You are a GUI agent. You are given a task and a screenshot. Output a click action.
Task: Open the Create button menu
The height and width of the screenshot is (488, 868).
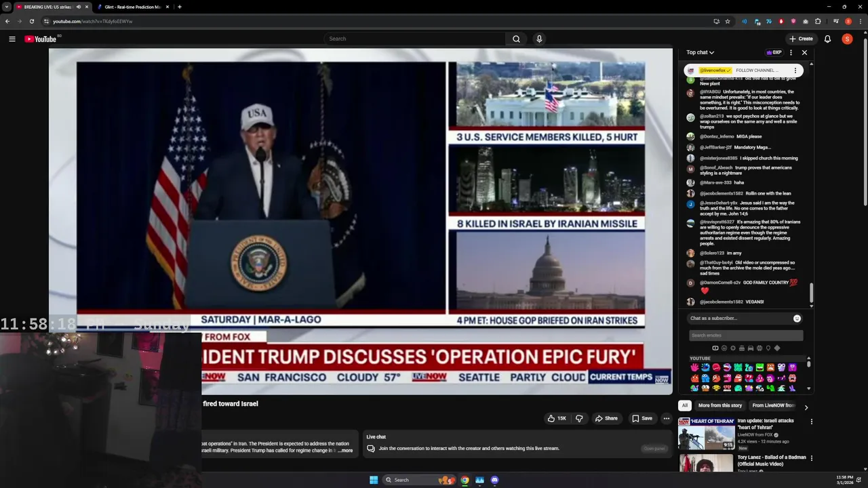801,39
